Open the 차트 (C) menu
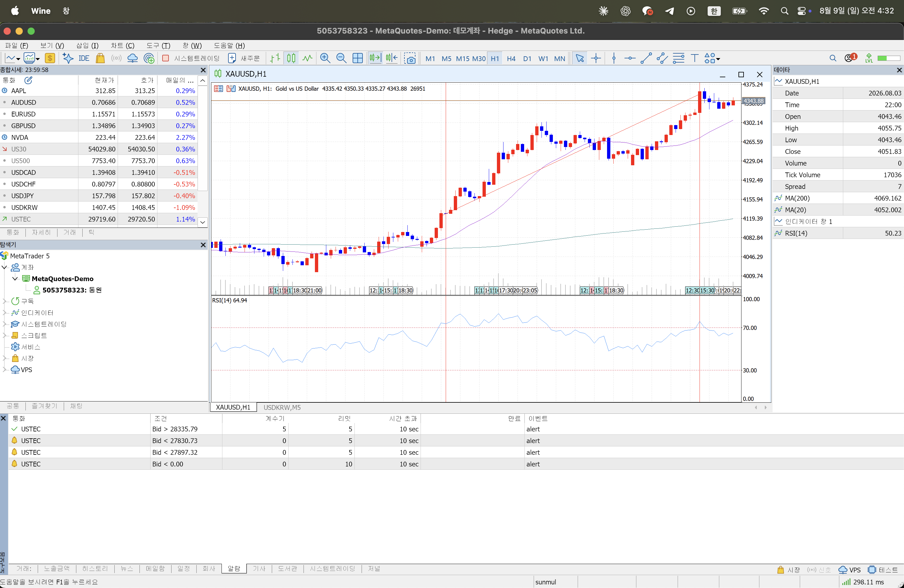The image size is (904, 588). (122, 45)
